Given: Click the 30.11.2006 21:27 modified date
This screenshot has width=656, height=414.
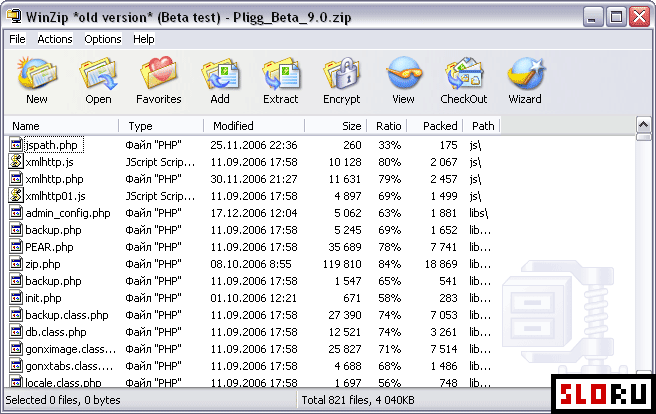Looking at the screenshot, I should point(254,179).
